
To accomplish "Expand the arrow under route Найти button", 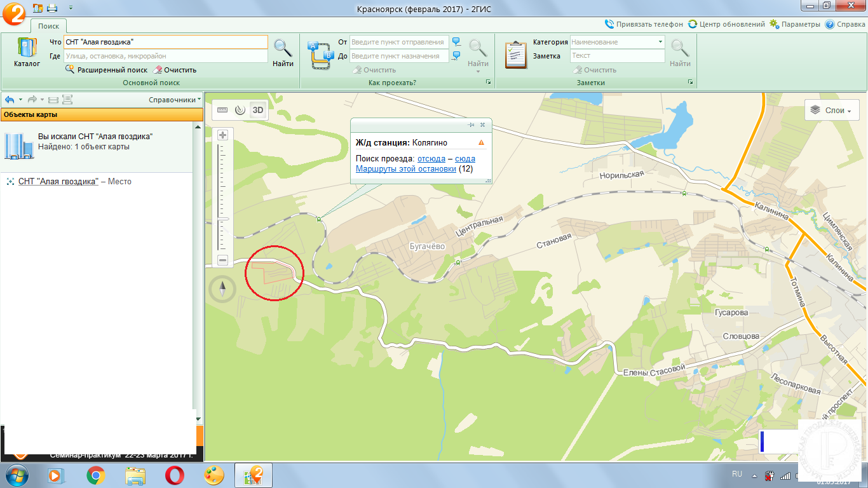I will 478,72.
